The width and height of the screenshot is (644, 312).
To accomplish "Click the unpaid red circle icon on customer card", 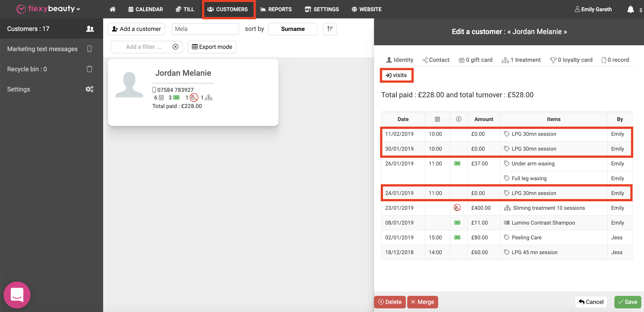I will 194,97.
